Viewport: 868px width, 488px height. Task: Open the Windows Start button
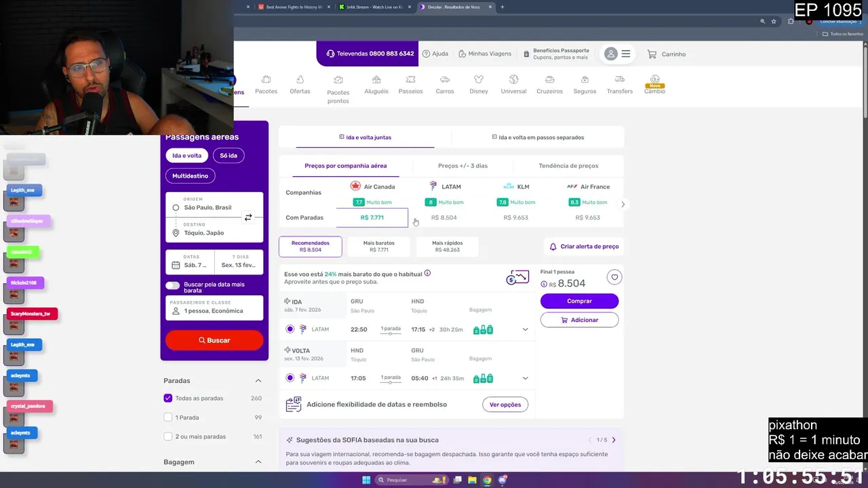(x=366, y=480)
